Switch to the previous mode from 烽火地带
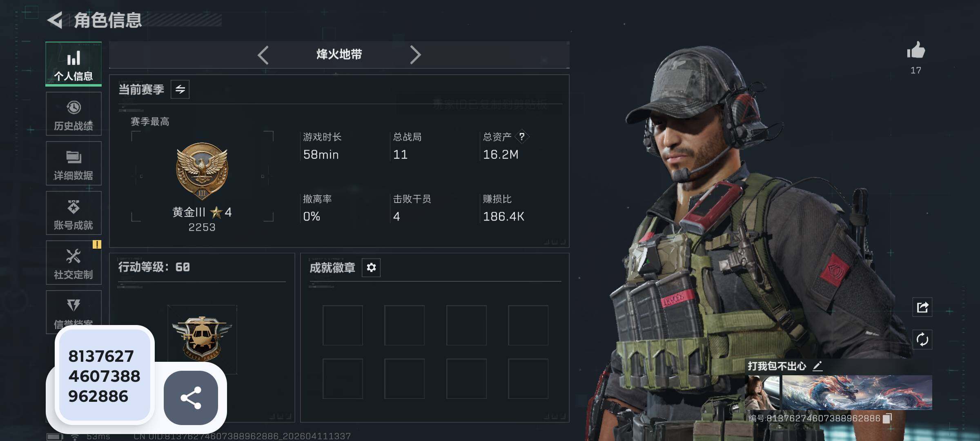The height and width of the screenshot is (441, 980). coord(263,55)
